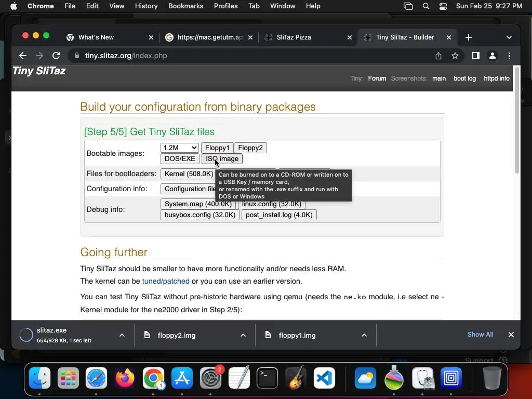Open the Weather app in the Dock
Image resolution: width=532 pixels, height=399 pixels.
(365, 378)
